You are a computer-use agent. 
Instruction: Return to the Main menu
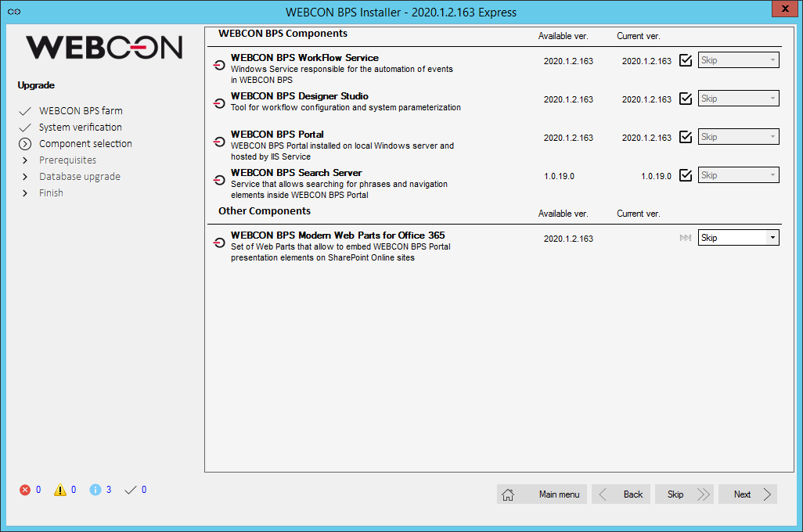pyautogui.click(x=541, y=494)
